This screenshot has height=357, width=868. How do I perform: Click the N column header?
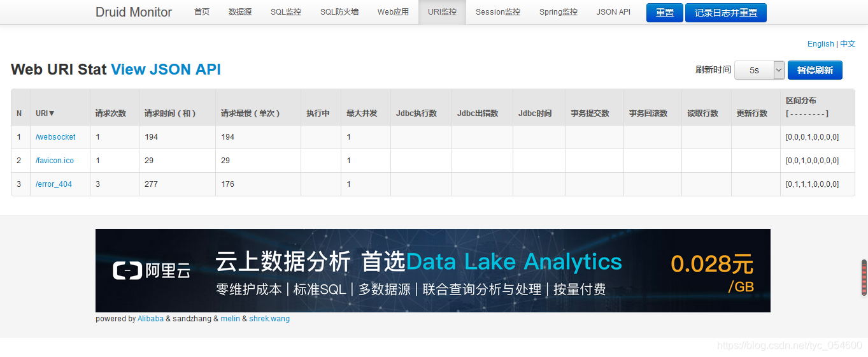[19, 113]
